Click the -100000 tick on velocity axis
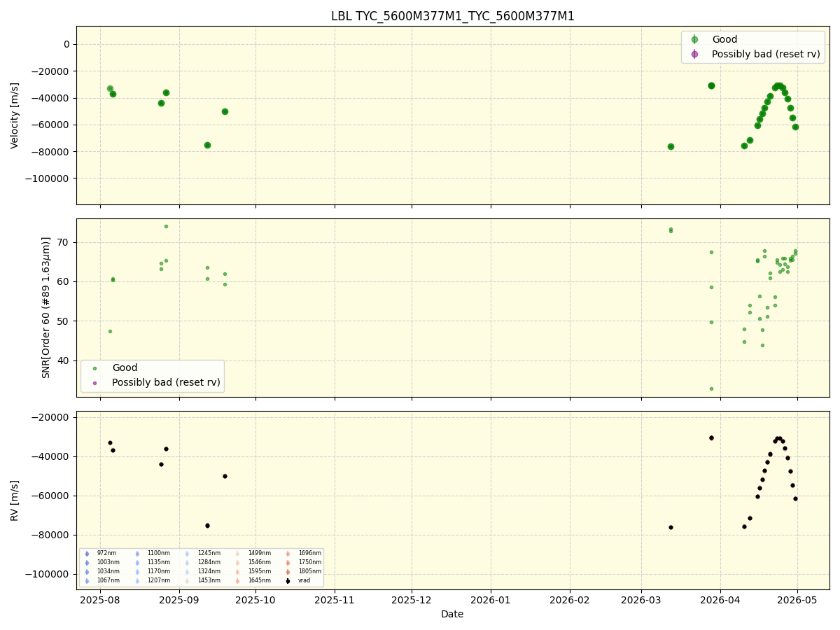Image resolution: width=840 pixels, height=630 pixels. click(x=45, y=178)
